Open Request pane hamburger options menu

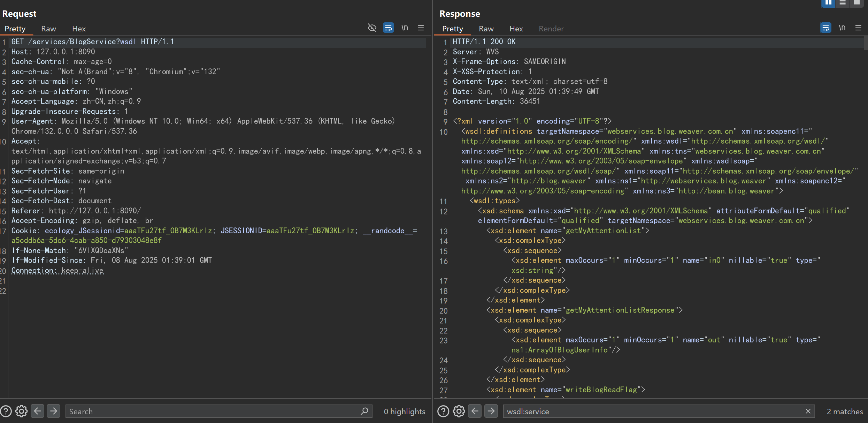pyautogui.click(x=421, y=28)
